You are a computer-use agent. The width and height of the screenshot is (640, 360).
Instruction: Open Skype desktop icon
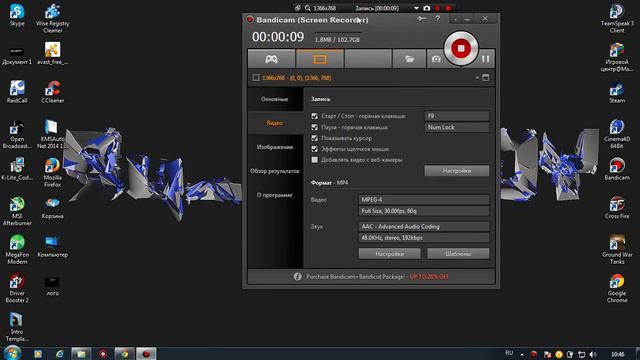(17, 15)
